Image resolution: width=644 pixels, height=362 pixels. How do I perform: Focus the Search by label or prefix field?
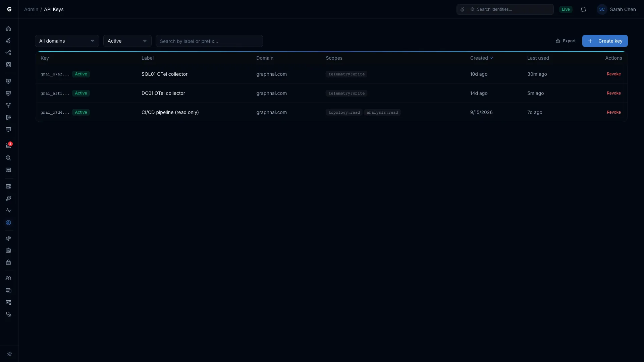[209, 41]
